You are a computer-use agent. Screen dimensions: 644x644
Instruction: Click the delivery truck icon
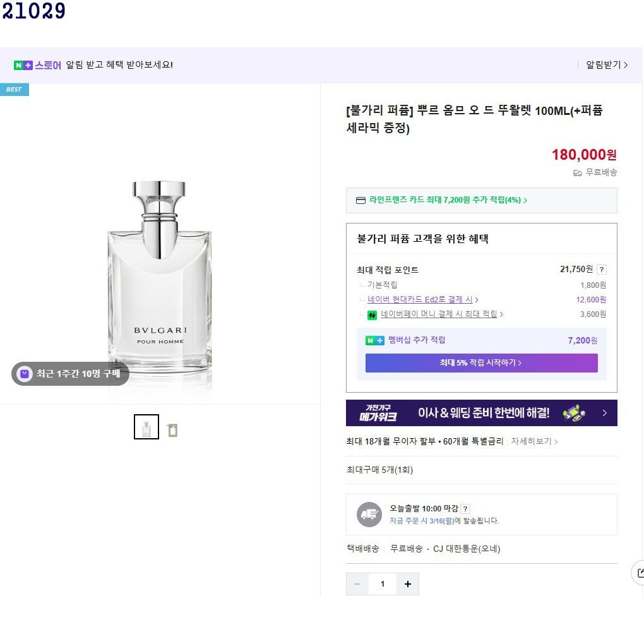click(369, 515)
